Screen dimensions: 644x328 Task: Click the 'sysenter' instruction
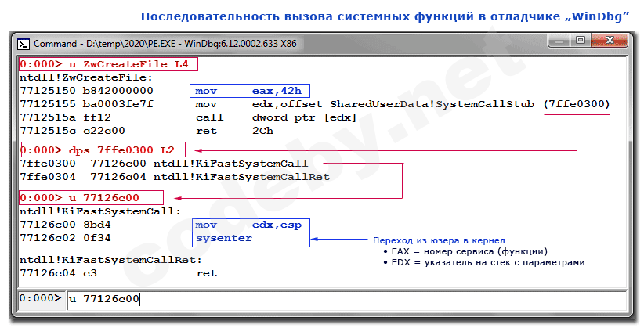click(224, 239)
